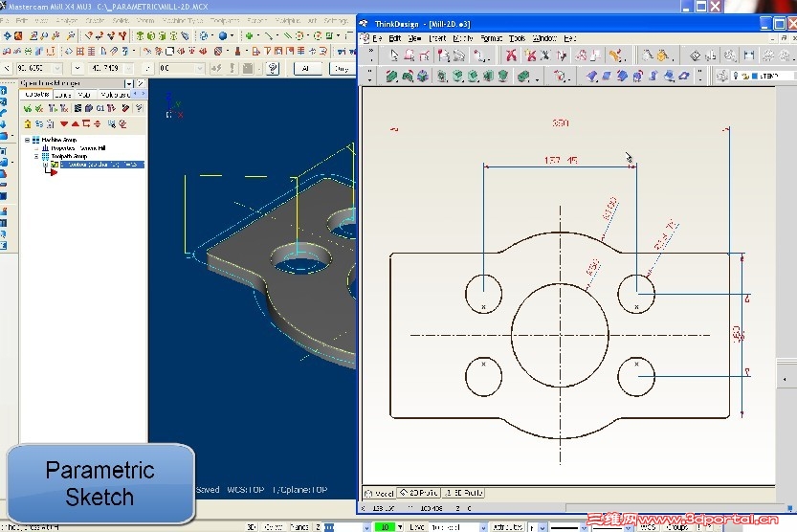Click the yellow package icon in ThinkDesign toolbar
The width and height of the screenshot is (797, 532).
pos(662,55)
